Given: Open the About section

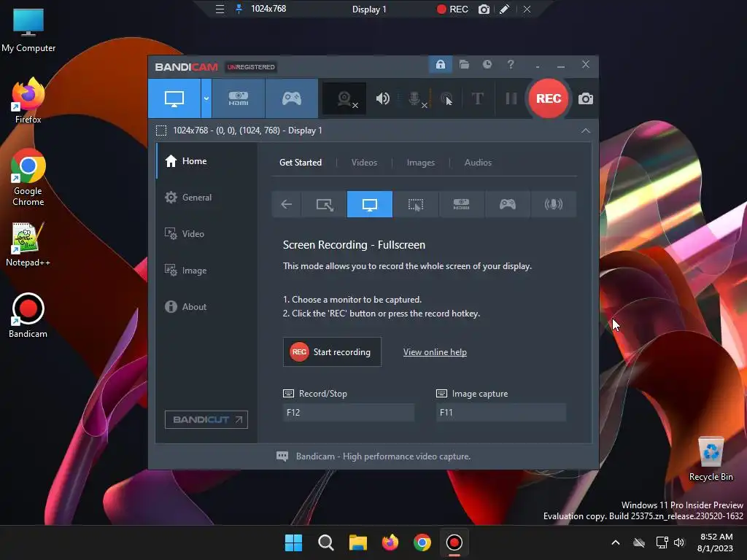Looking at the screenshot, I should tap(206, 307).
